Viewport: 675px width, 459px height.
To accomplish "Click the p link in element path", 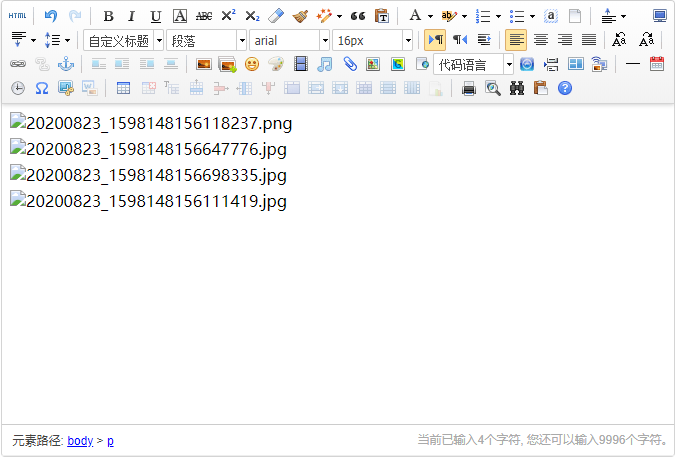I will tap(110, 441).
